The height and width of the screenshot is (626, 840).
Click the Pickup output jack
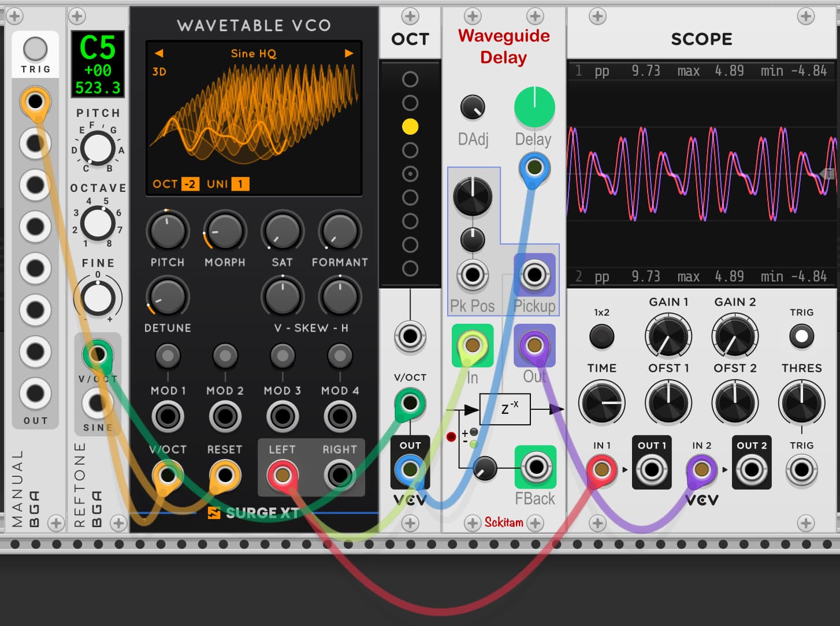[x=534, y=275]
